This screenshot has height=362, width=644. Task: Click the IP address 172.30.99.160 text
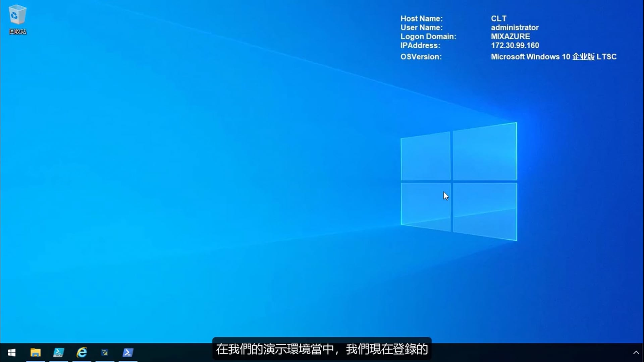(x=515, y=46)
